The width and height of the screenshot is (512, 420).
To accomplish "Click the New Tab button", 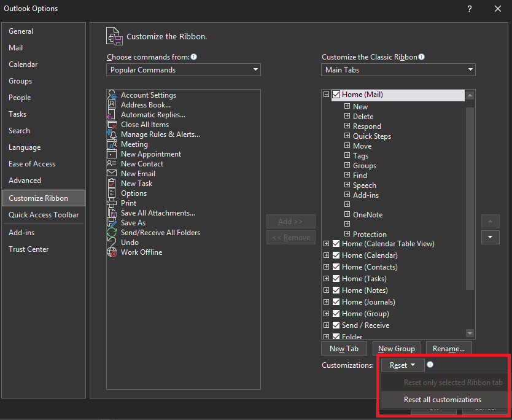I will point(344,349).
